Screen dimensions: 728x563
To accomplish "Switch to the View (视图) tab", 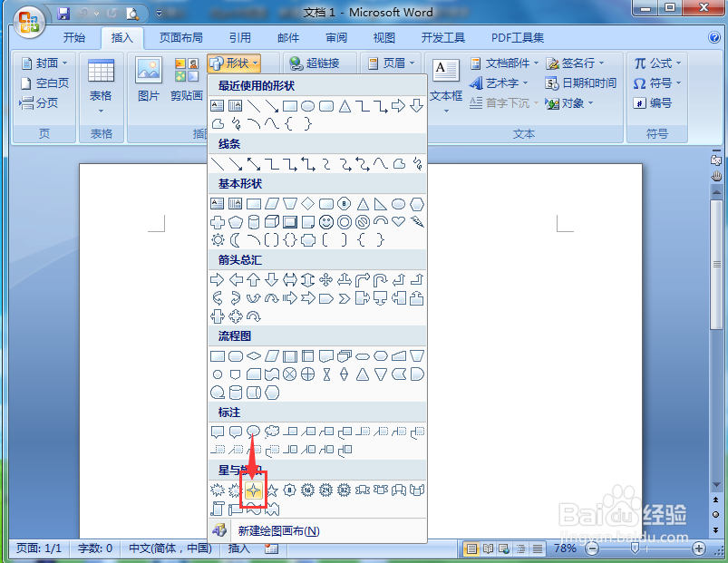I will tap(384, 37).
